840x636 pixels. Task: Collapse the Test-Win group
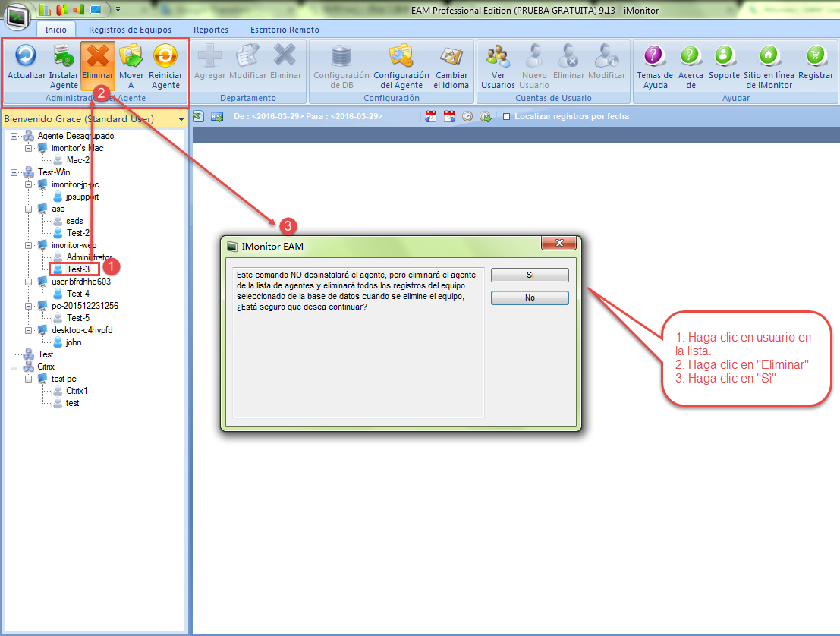tap(14, 172)
